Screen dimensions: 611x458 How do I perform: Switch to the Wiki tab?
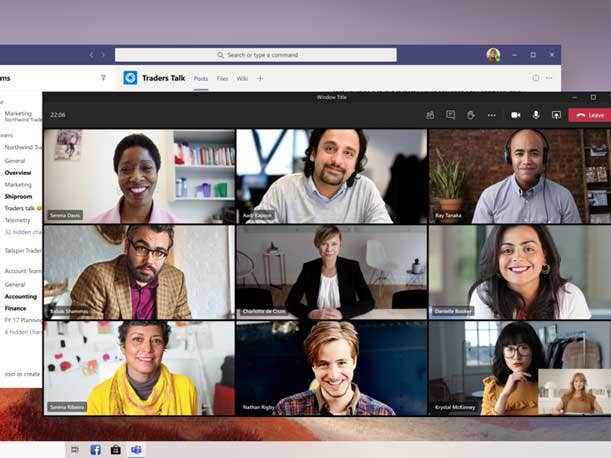[242, 78]
